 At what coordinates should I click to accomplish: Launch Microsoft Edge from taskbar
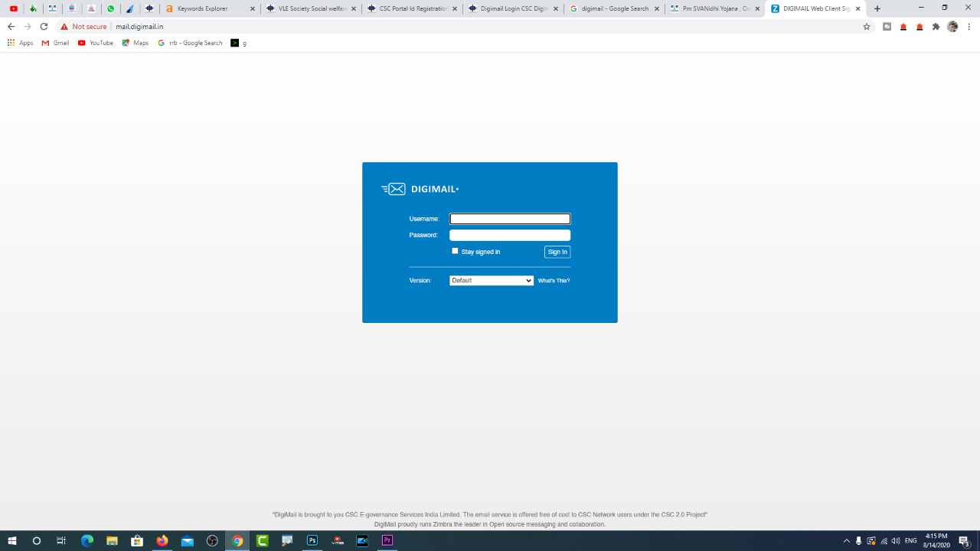click(87, 540)
